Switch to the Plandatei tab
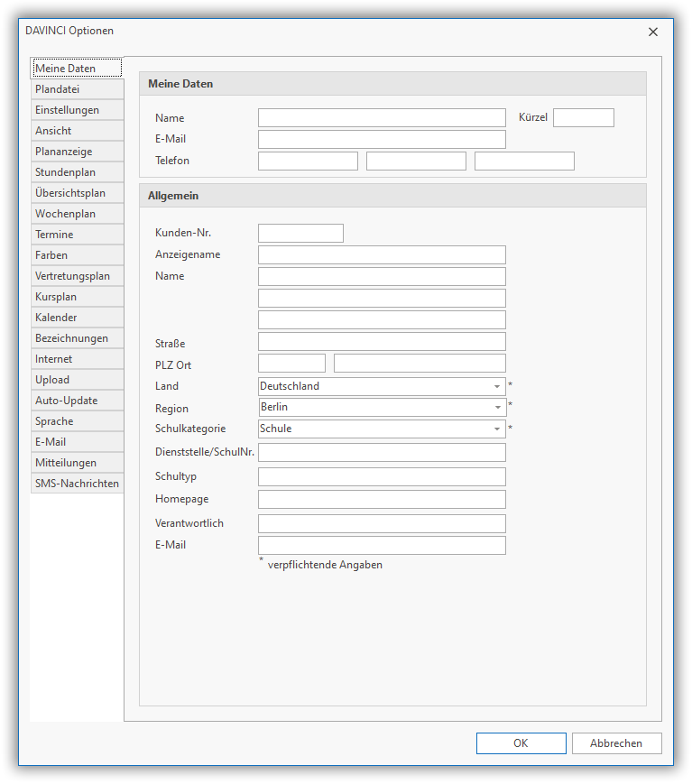This screenshot has width=692, height=784. (77, 89)
